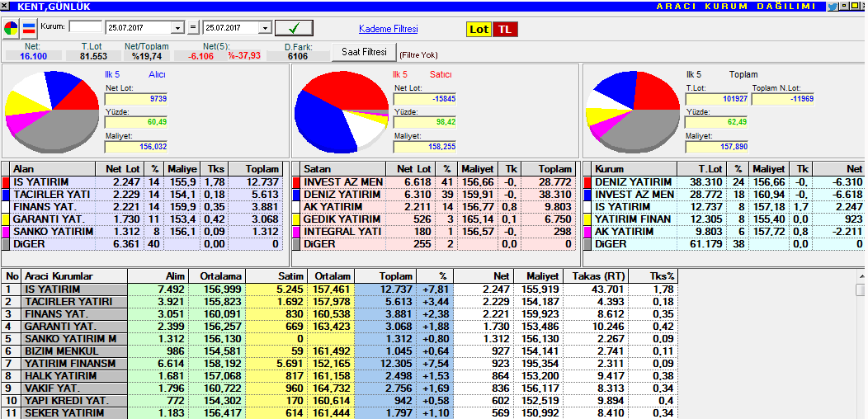Select yellow swatch beside GEDIK YATIRIM row

click(x=296, y=219)
